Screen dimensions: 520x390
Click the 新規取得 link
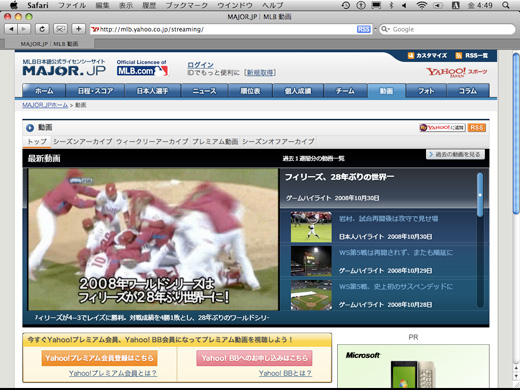click(x=260, y=73)
